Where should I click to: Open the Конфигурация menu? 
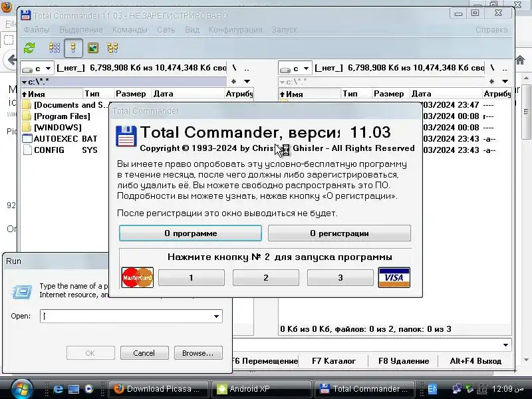click(x=235, y=30)
